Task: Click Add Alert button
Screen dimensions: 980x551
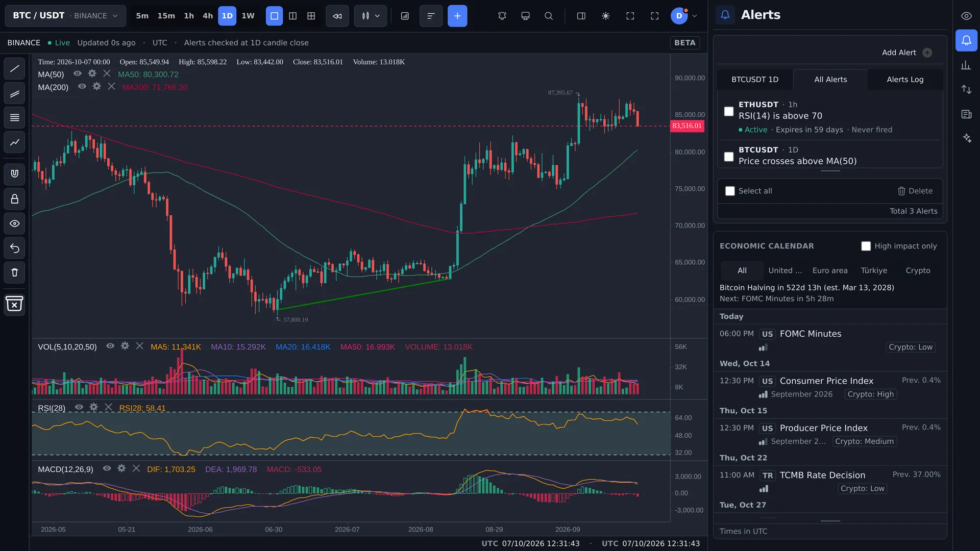Action: 907,53
